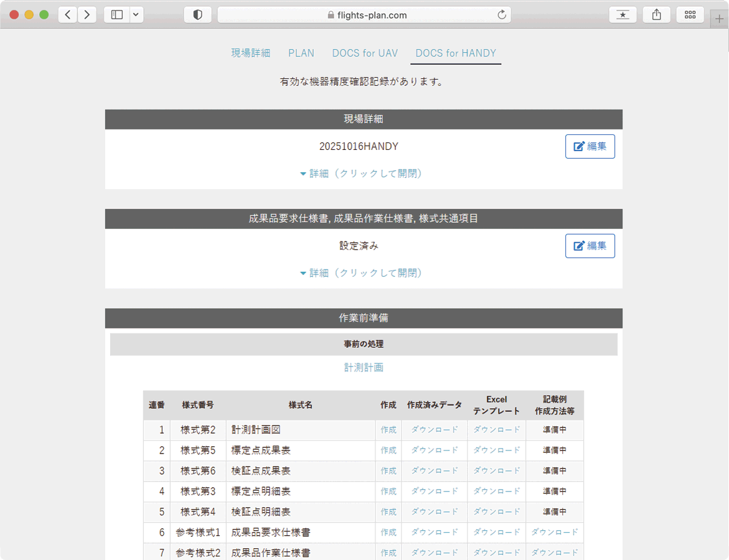
Task: Expand 詳細 under 20251016HANDY
Action: (x=361, y=174)
